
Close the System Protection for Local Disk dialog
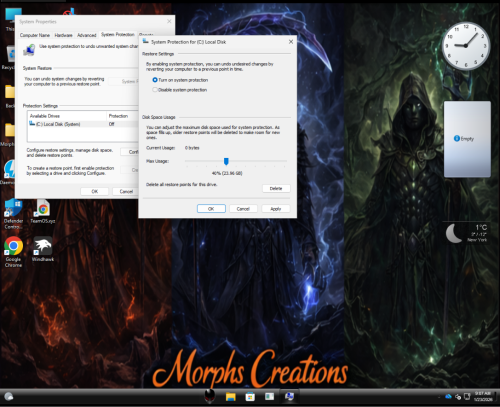coord(291,42)
